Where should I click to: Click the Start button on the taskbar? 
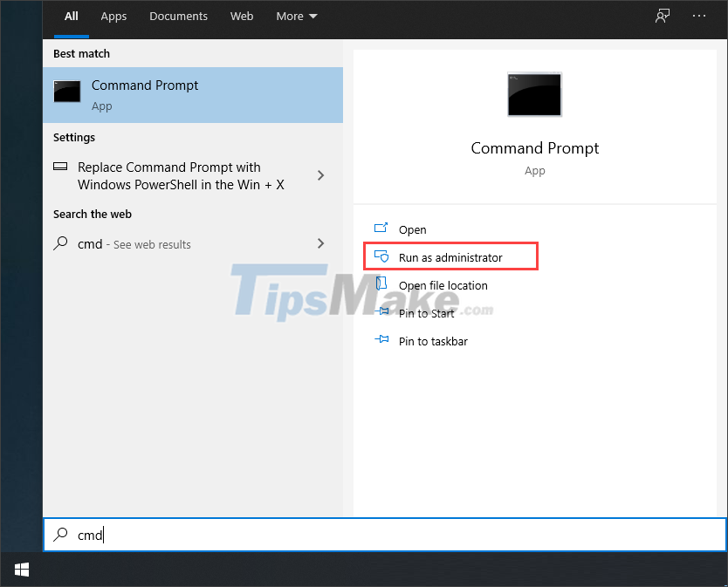coord(21,569)
